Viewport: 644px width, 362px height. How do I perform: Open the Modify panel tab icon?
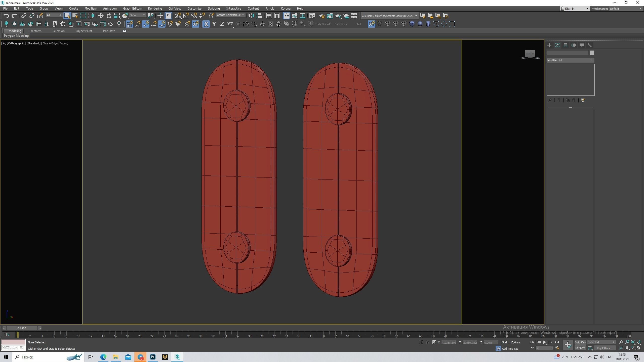coord(557,45)
